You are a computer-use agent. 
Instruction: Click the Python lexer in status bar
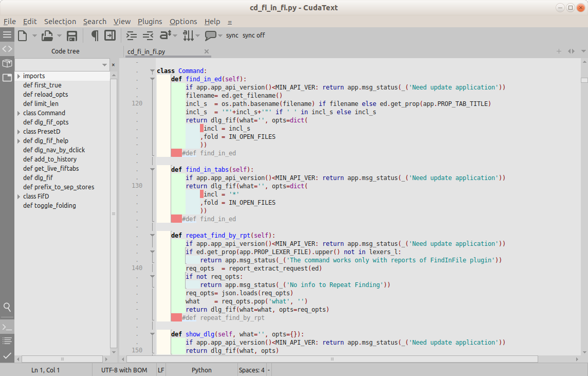coord(201,370)
